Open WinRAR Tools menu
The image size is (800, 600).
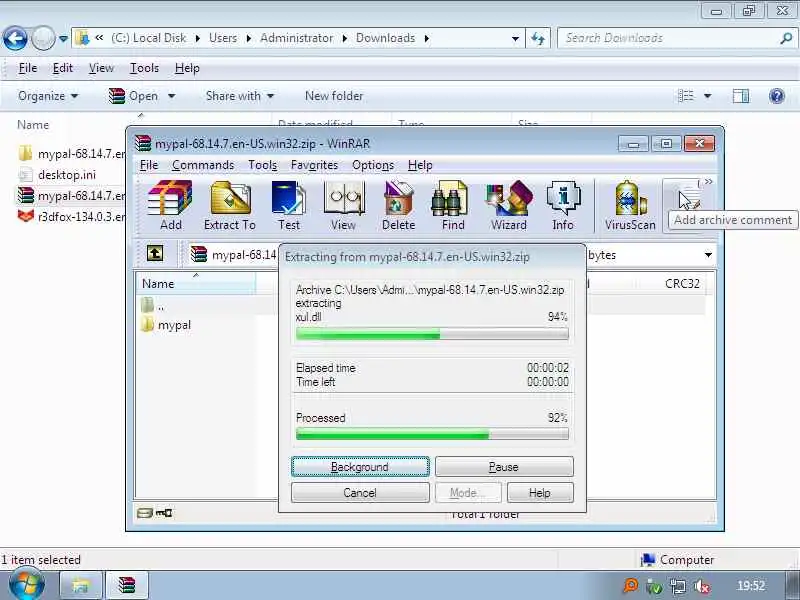coord(263,165)
